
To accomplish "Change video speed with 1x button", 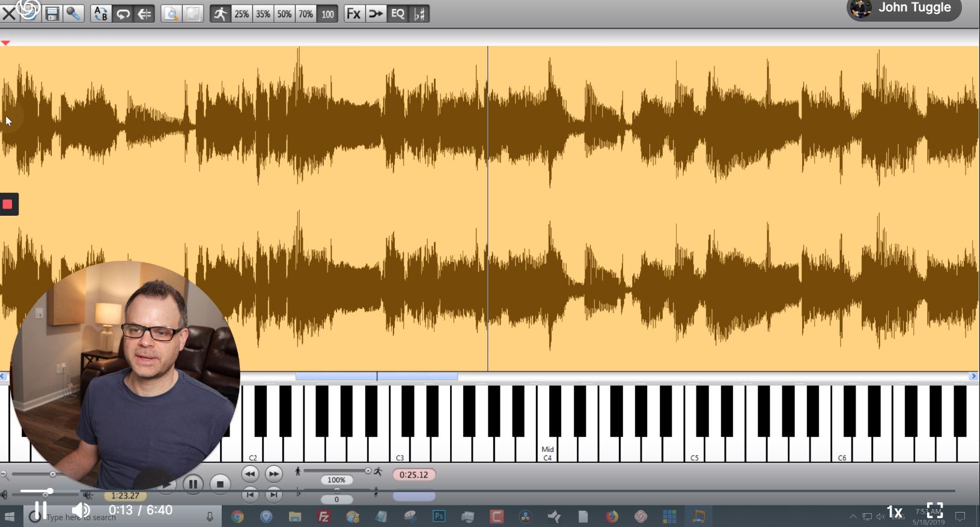I will pos(895,512).
